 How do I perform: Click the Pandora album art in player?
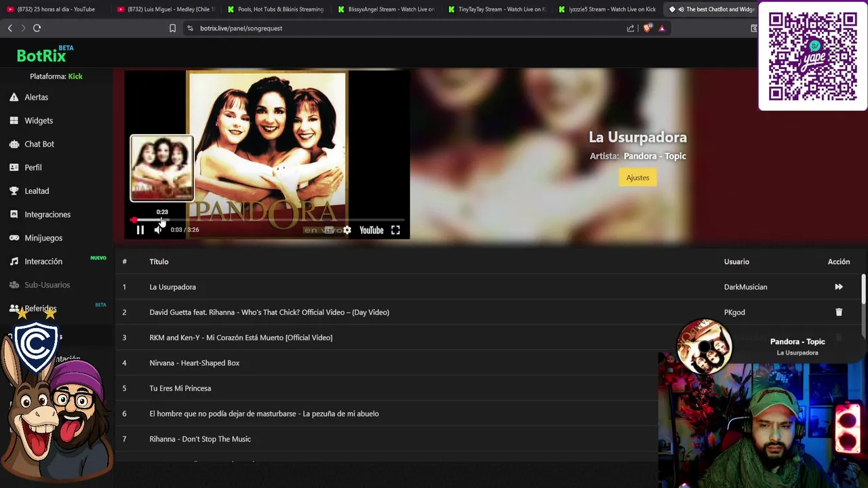pyautogui.click(x=267, y=155)
